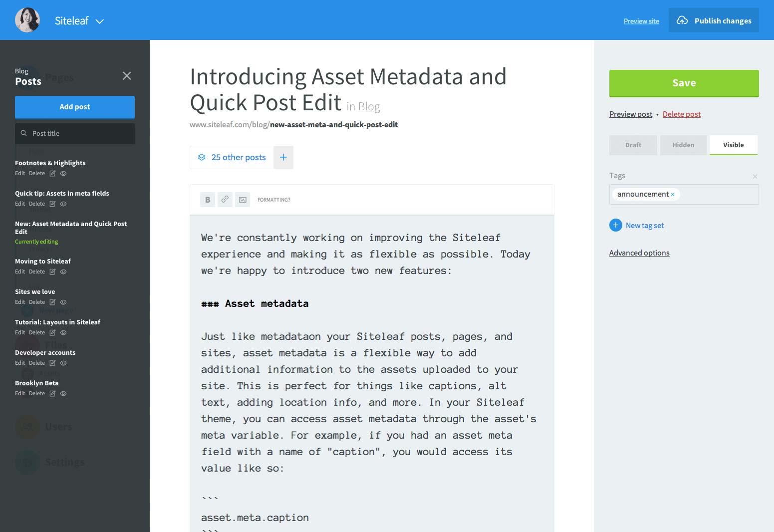Click the New tag set plus icon

point(615,225)
